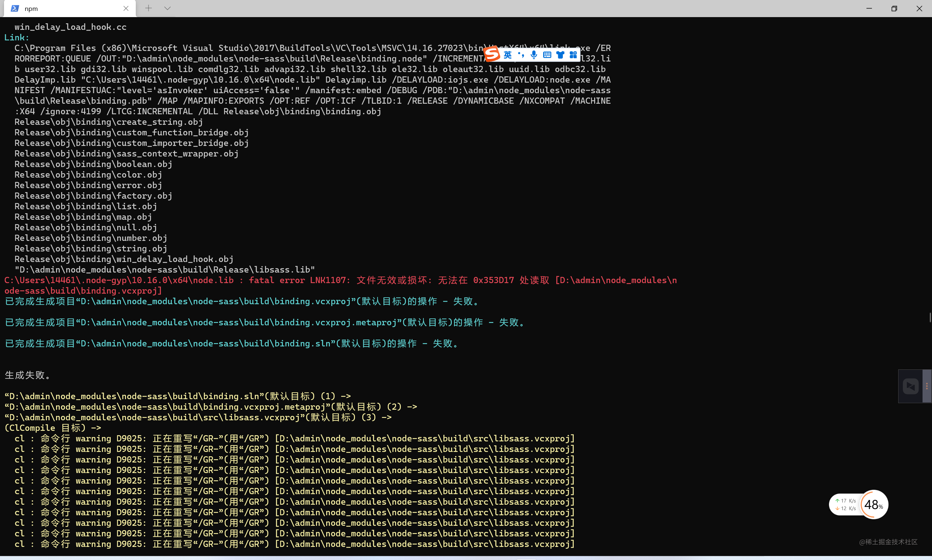Click 'Release\obj\binding\win_delay_load_hook.obj' line
Screen dimensions: 932x560
(x=124, y=259)
